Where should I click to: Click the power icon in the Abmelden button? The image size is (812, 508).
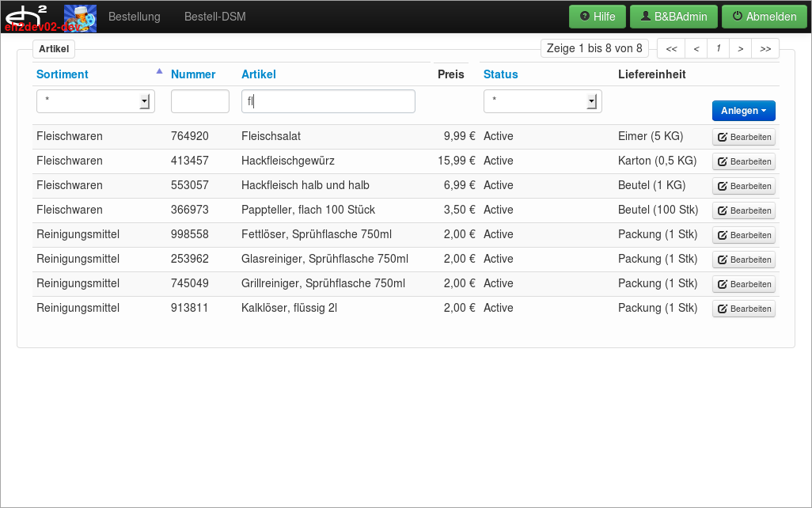pos(738,16)
